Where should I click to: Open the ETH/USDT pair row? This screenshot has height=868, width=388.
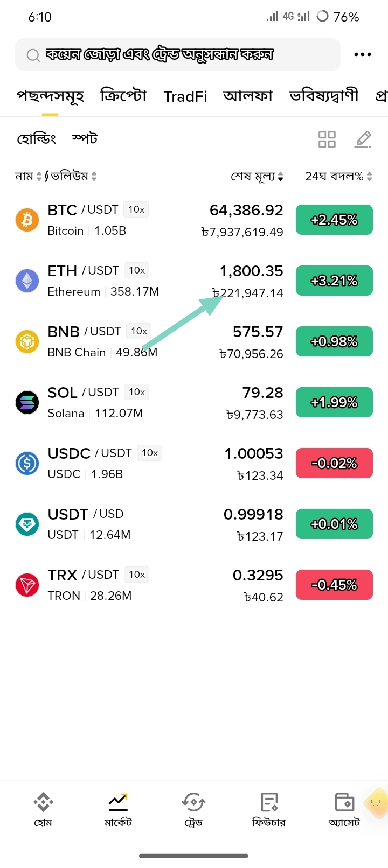tap(194, 281)
